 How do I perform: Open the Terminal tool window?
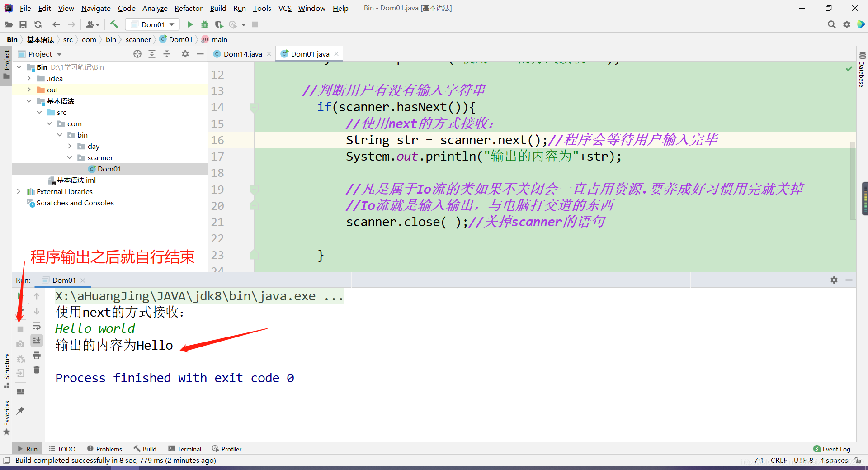tap(184, 449)
